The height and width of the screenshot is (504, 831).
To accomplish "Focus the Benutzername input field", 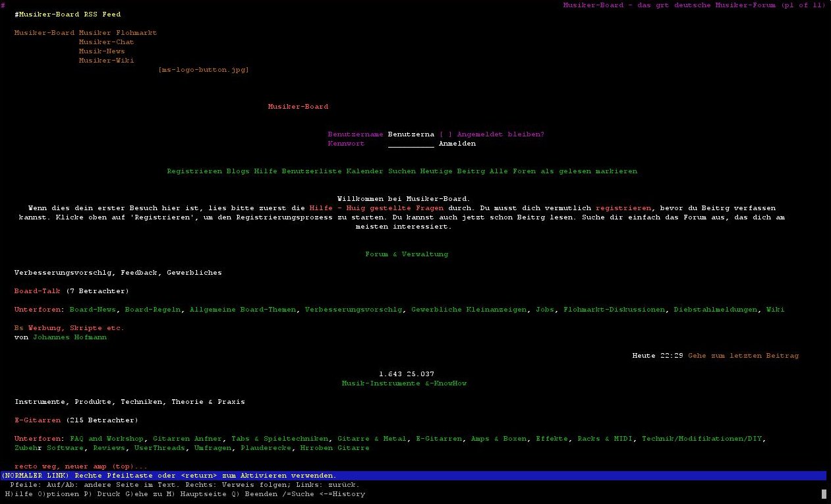I will pos(411,134).
